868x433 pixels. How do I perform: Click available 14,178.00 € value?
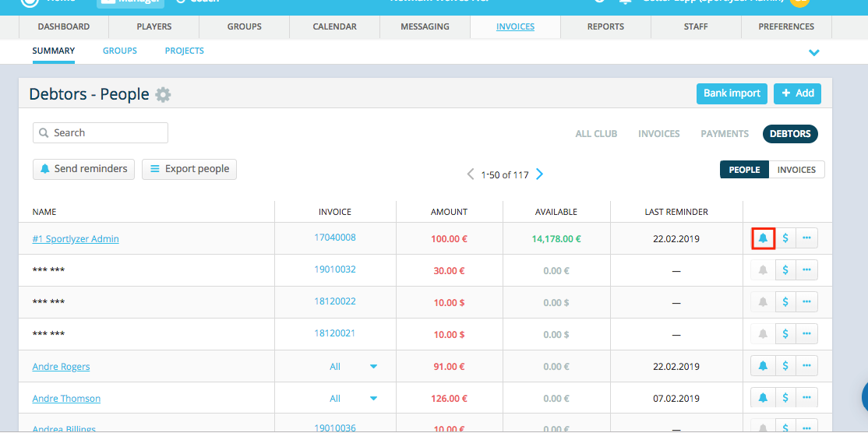click(556, 239)
